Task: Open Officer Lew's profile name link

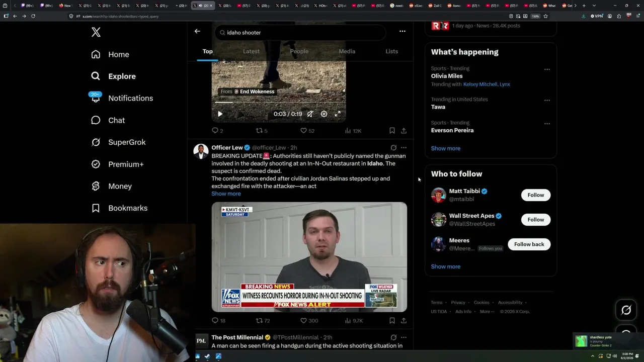Action: click(227, 148)
